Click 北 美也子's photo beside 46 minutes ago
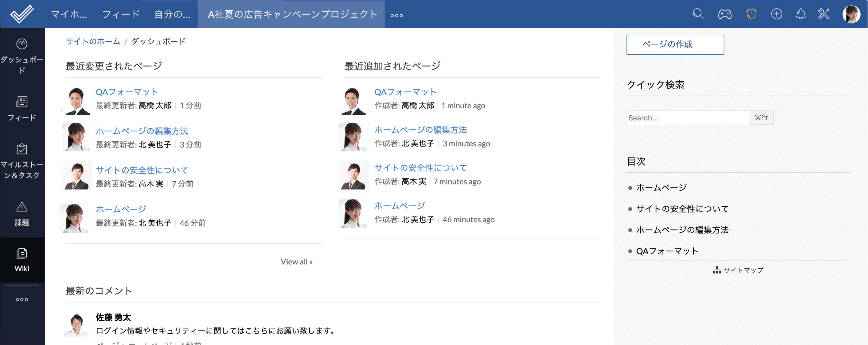 pos(353,213)
